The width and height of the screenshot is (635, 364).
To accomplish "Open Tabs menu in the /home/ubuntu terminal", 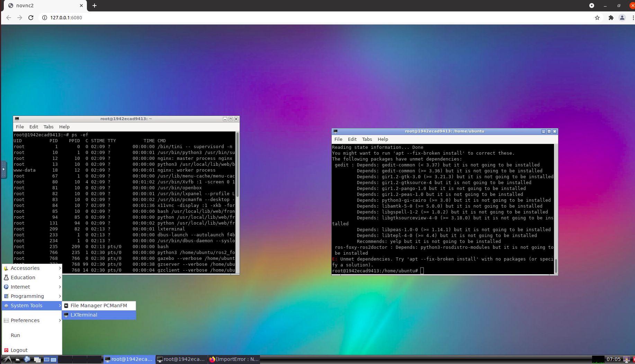I will pos(367,139).
